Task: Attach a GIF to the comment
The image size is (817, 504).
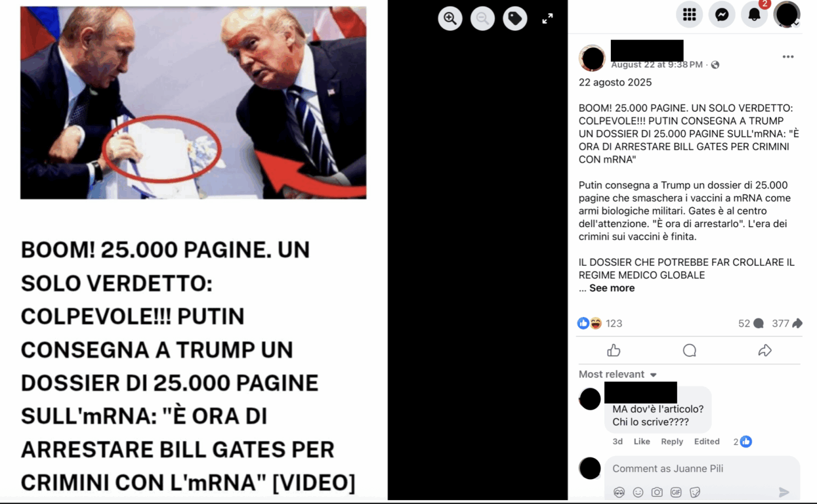Action: [676, 492]
